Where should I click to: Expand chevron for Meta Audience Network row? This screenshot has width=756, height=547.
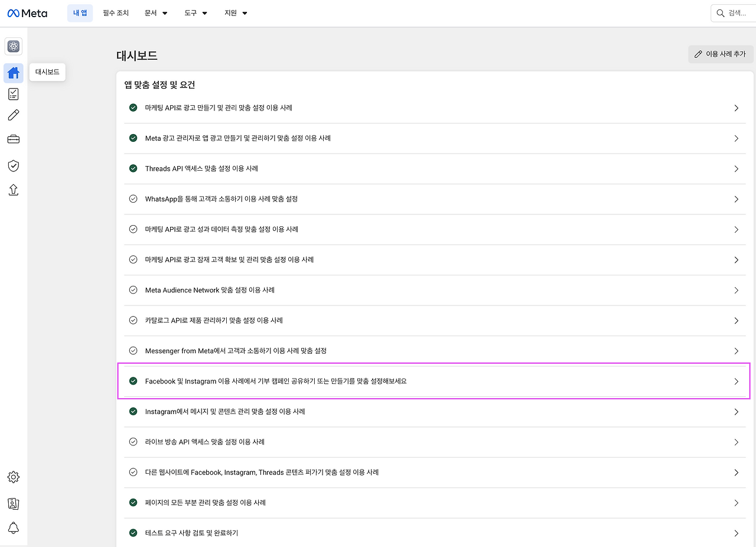736,291
